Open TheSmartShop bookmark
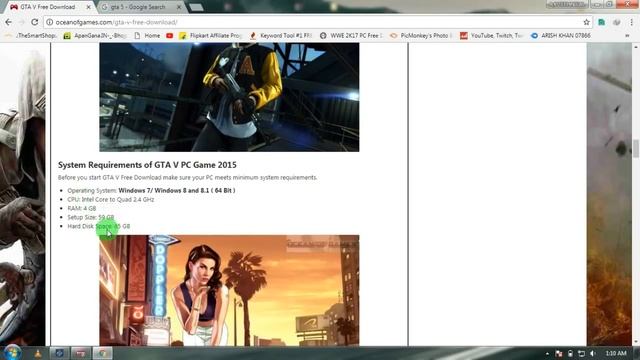Image resolution: width=640 pixels, height=360 pixels. (x=31, y=36)
